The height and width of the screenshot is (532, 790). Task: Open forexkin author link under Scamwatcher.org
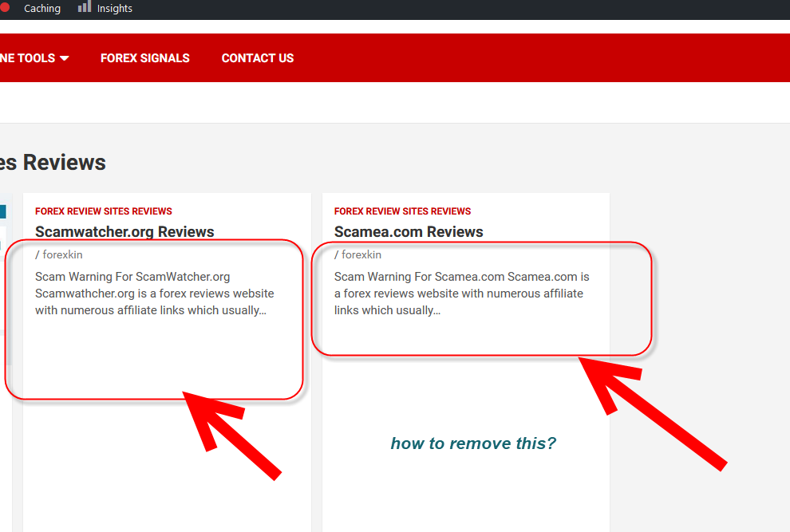click(x=62, y=254)
